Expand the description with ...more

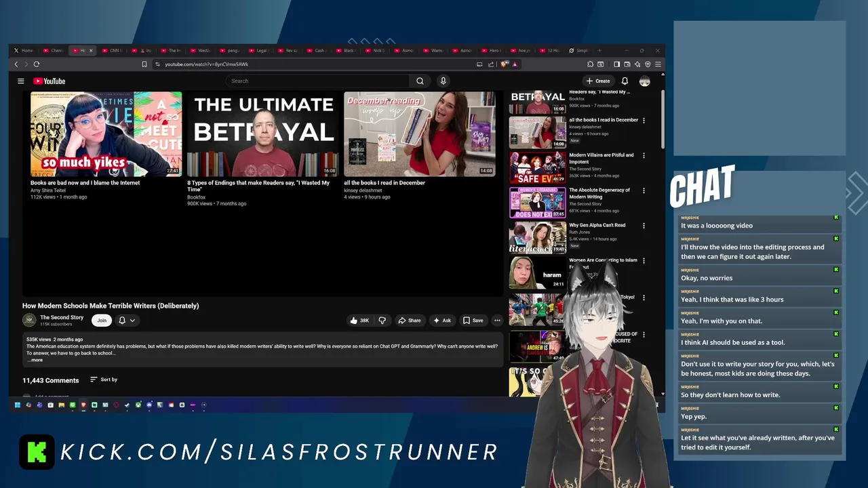pyautogui.click(x=35, y=360)
